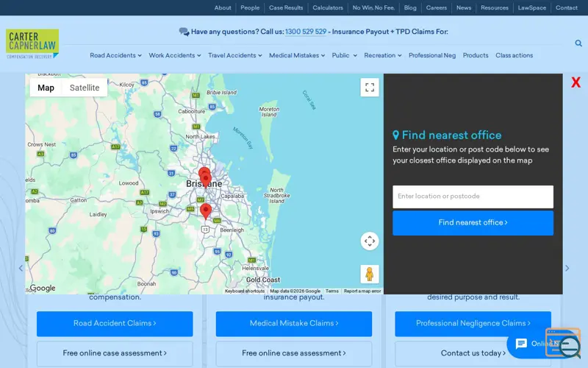Open the Calculators link

[x=328, y=7]
